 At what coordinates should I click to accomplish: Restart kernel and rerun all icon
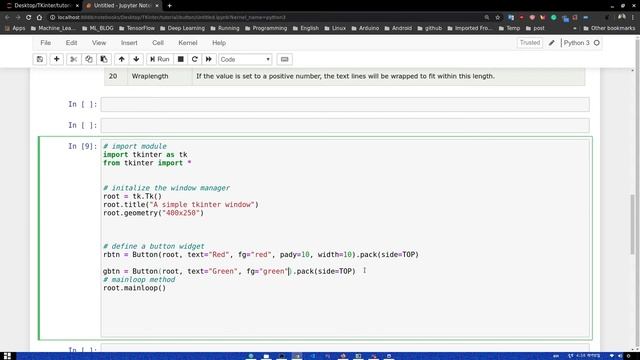click(209, 59)
